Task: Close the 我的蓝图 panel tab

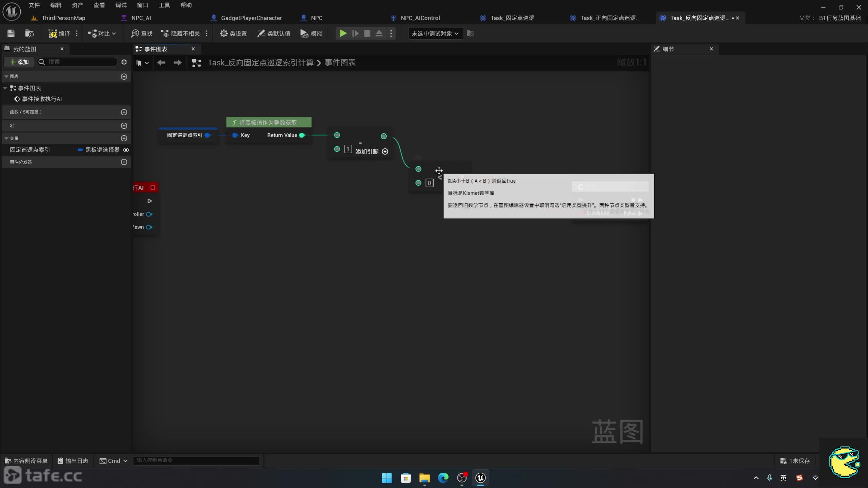Action: (x=62, y=49)
